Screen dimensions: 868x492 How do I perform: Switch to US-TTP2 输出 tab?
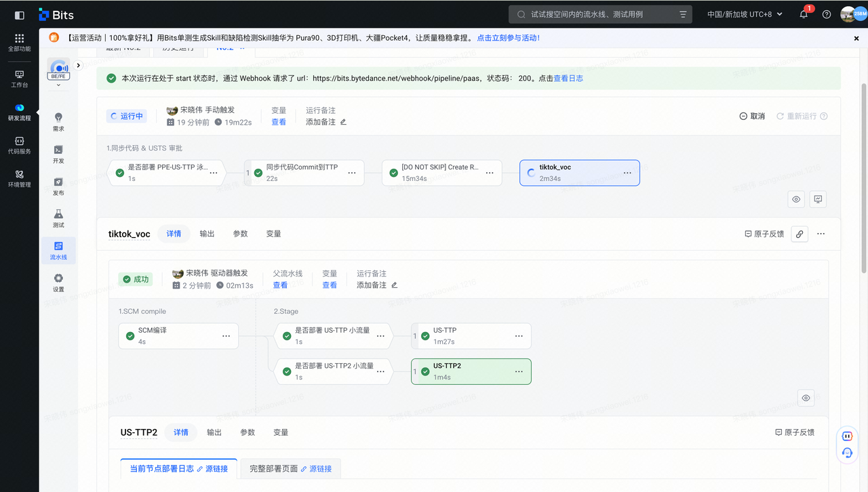click(214, 432)
